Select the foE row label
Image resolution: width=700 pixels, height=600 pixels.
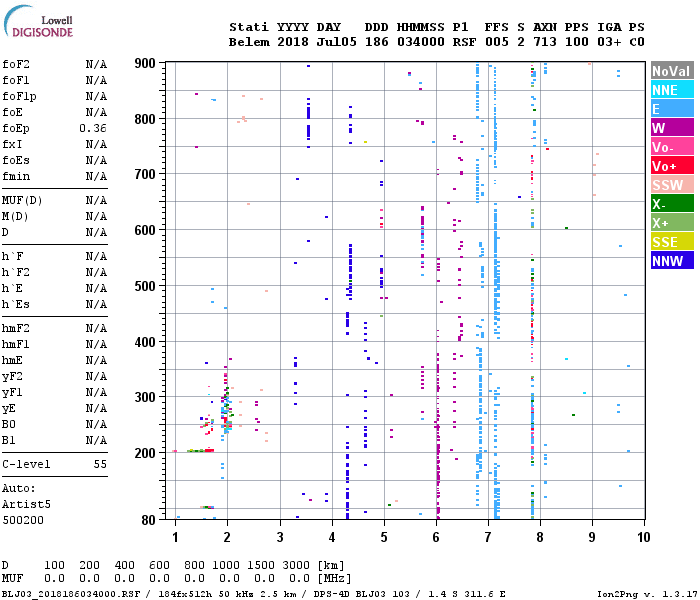[x=12, y=112]
